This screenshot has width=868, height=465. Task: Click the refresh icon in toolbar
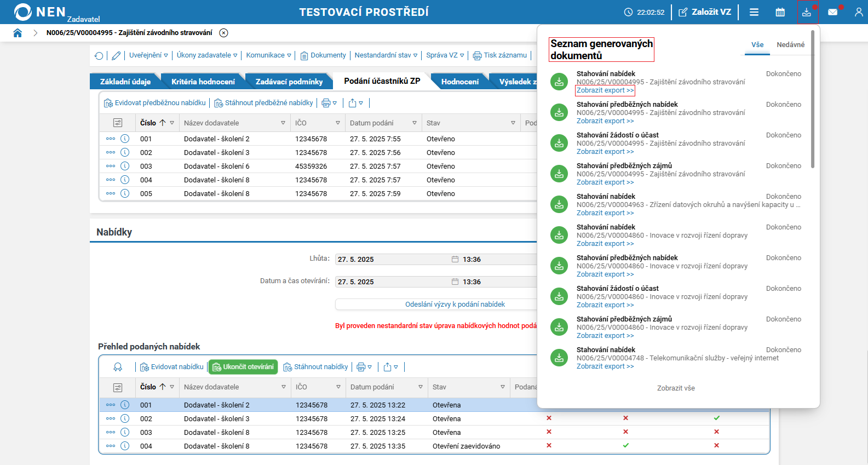(x=99, y=55)
